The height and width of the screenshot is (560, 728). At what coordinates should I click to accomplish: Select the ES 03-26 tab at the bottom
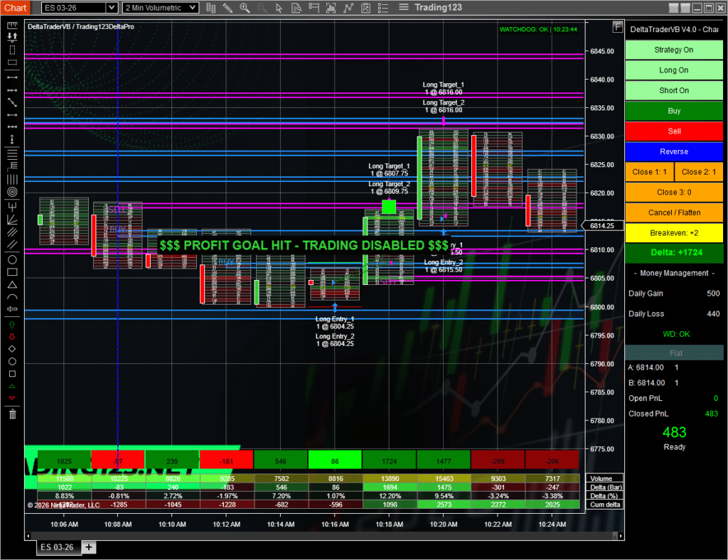coord(57,547)
